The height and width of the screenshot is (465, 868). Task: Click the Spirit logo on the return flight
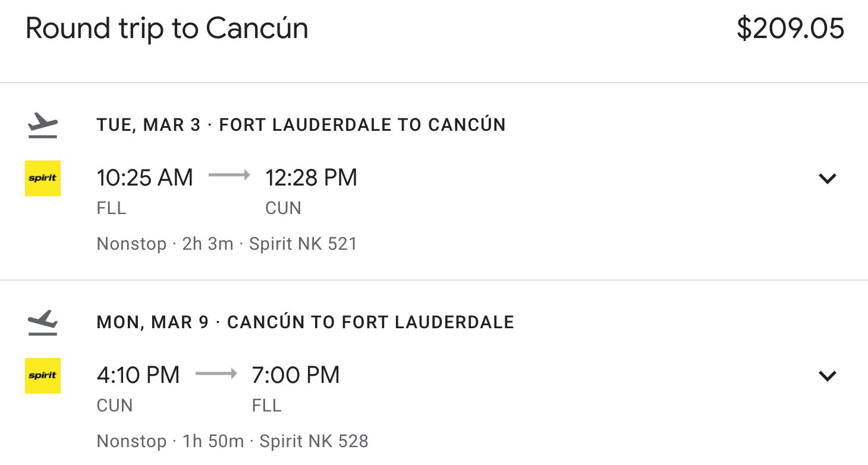point(43,375)
